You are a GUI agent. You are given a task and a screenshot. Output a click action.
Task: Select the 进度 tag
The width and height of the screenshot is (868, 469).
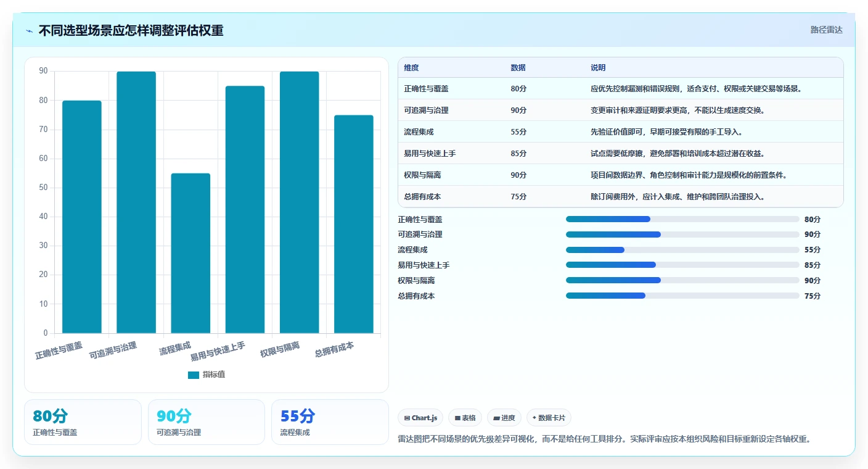click(x=504, y=418)
